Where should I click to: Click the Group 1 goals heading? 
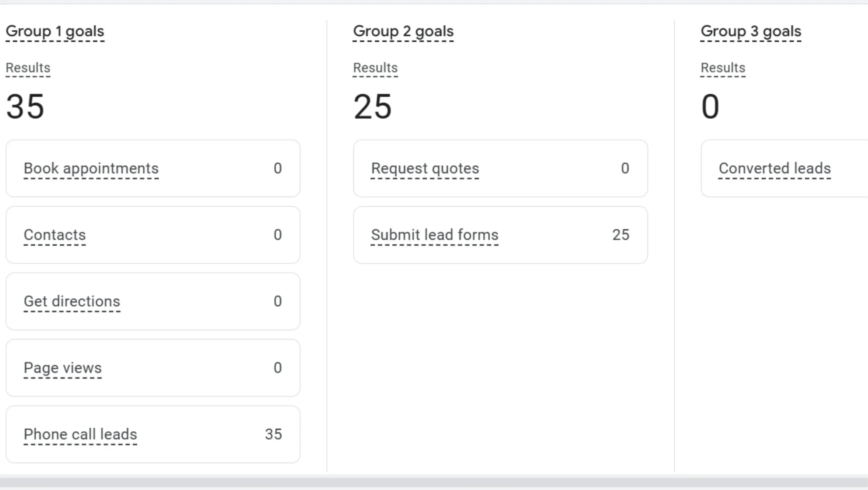pyautogui.click(x=55, y=32)
